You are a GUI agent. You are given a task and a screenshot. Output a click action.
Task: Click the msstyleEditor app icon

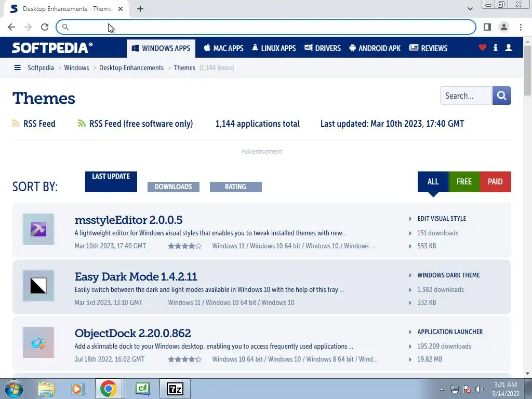(x=38, y=229)
